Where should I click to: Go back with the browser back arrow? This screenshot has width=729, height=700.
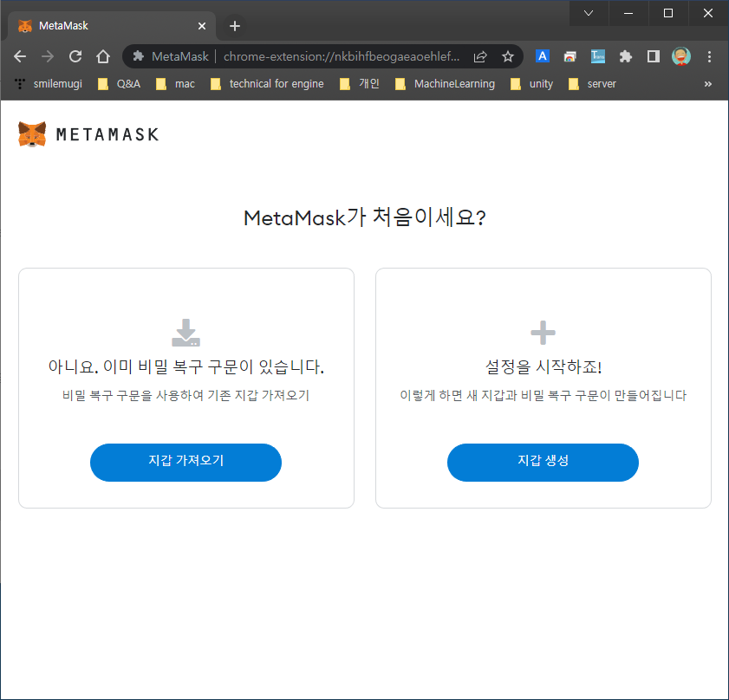point(20,56)
